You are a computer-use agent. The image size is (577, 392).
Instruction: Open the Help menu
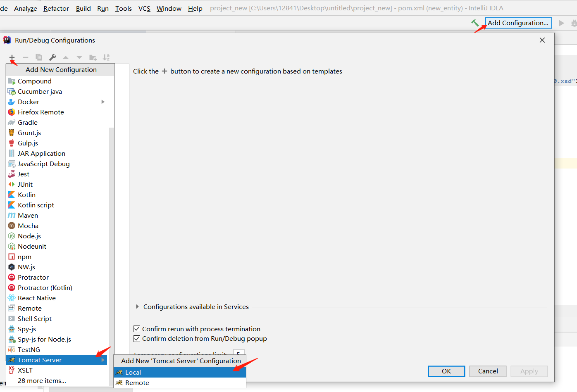195,8
